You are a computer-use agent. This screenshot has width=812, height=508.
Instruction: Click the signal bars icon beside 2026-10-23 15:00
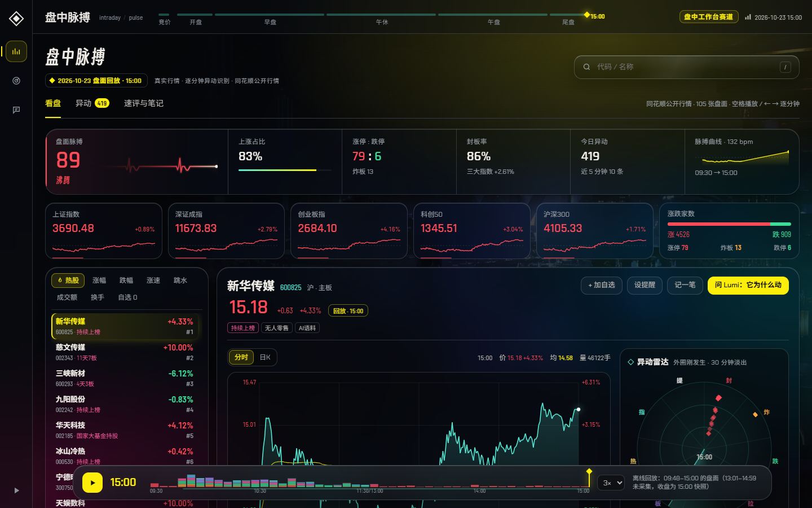tap(748, 17)
